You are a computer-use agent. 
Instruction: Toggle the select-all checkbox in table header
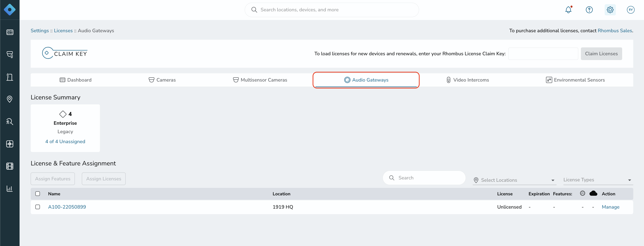tap(38, 194)
